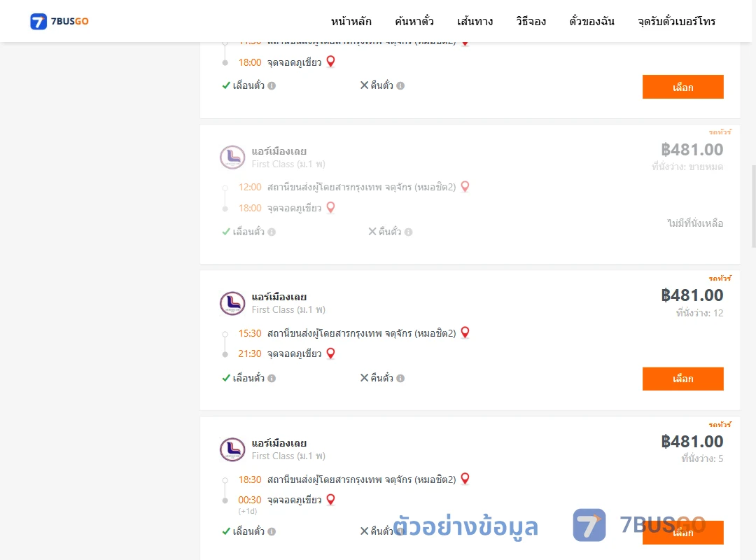Click the รถทัวร์ tag on 18:30 trip card
The width and height of the screenshot is (756, 560).
click(720, 424)
